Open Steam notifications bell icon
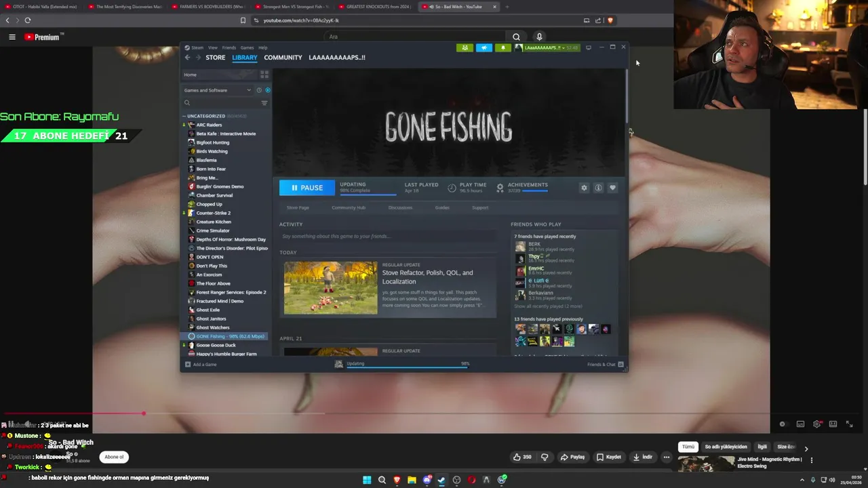The width and height of the screenshot is (868, 488). coord(502,47)
